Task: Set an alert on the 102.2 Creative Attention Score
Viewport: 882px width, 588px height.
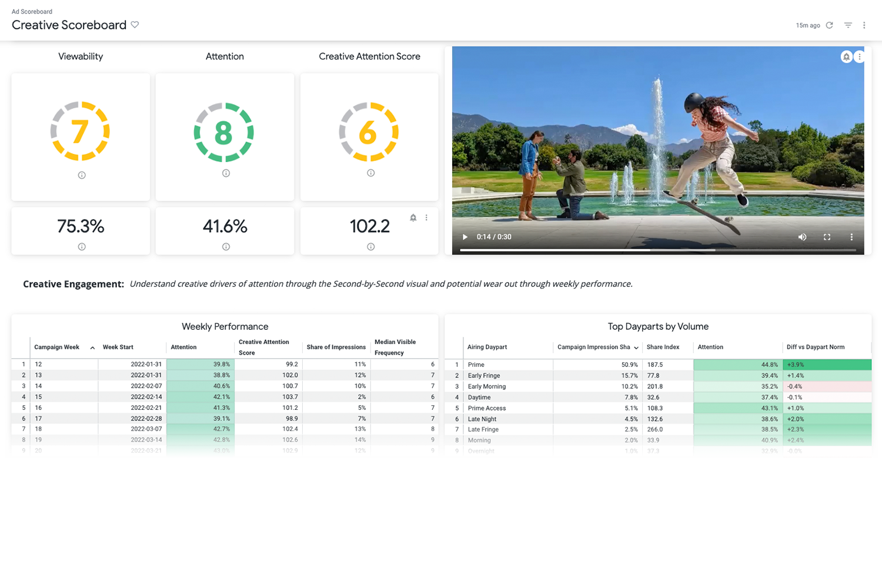Action: click(413, 218)
